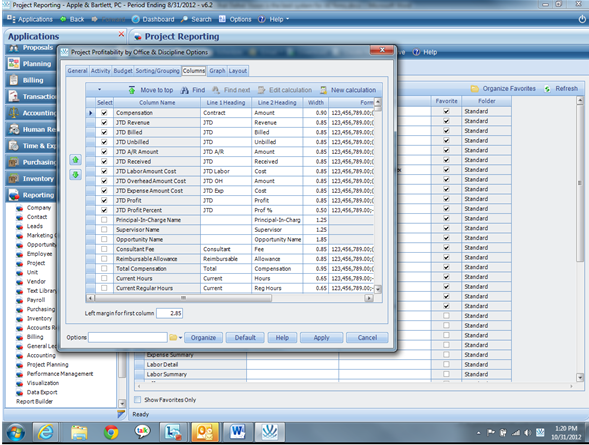This screenshot has width=589, height=445.
Task: Click the Organize button
Action: pos(203,338)
